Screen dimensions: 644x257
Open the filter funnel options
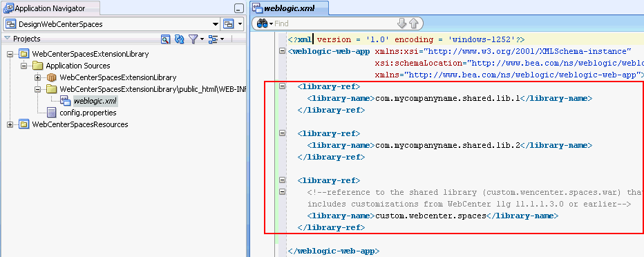click(196, 39)
